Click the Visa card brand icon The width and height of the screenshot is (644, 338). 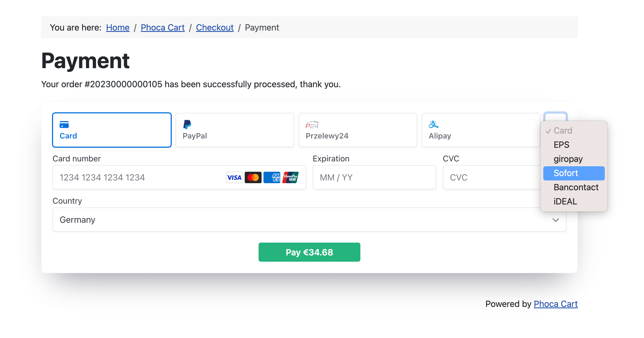[x=234, y=177]
